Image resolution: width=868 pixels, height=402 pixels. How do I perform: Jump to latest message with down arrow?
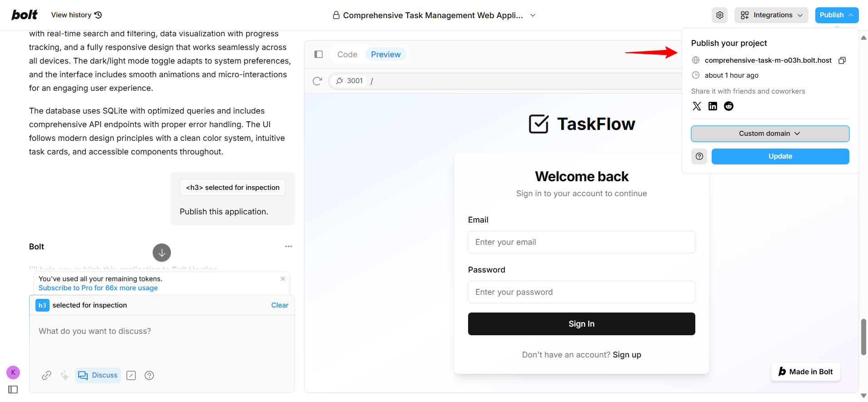162,253
